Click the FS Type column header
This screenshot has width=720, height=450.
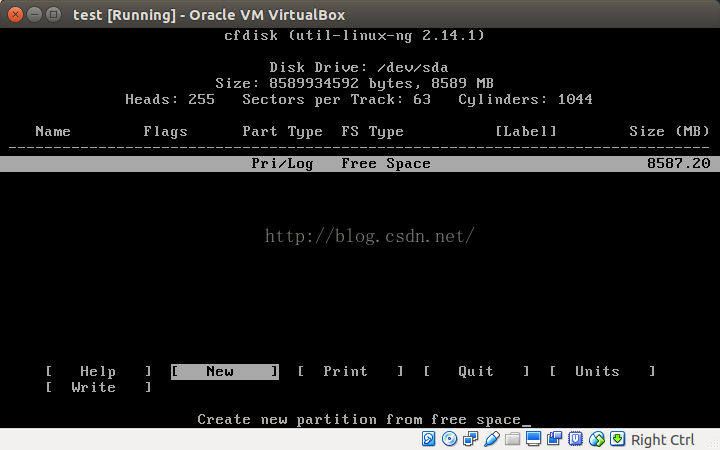click(x=372, y=132)
